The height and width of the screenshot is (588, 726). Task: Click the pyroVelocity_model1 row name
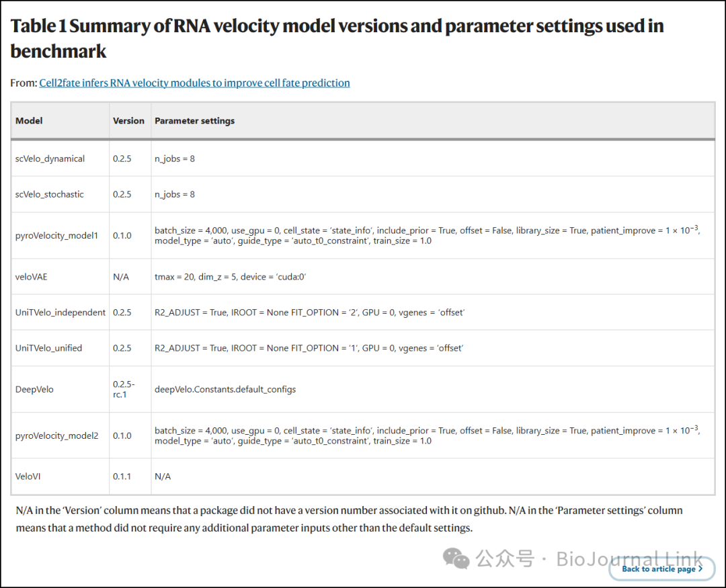(x=56, y=236)
